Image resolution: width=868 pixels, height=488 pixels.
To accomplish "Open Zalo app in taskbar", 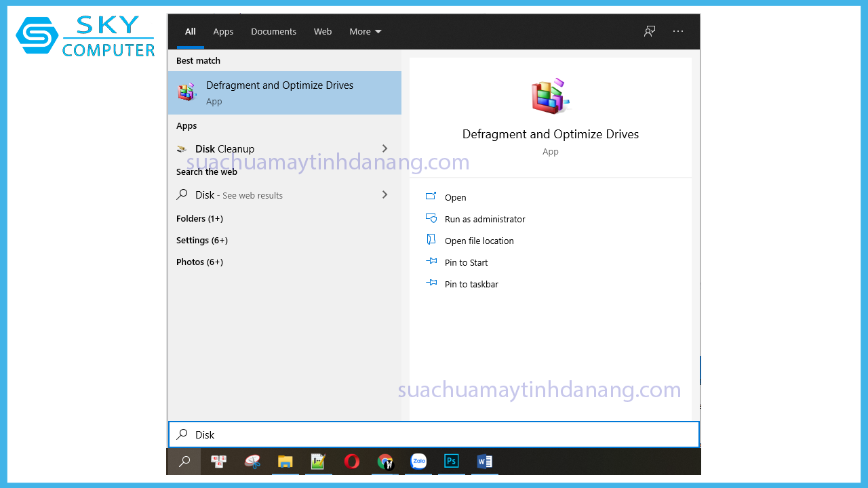I will click(418, 462).
